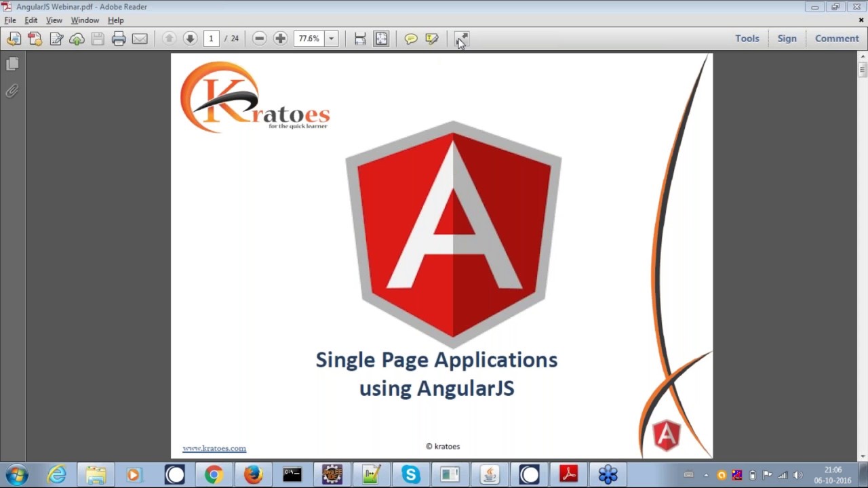Click the vertical scrollbar thumb
This screenshot has height=488, width=868.
863,68
